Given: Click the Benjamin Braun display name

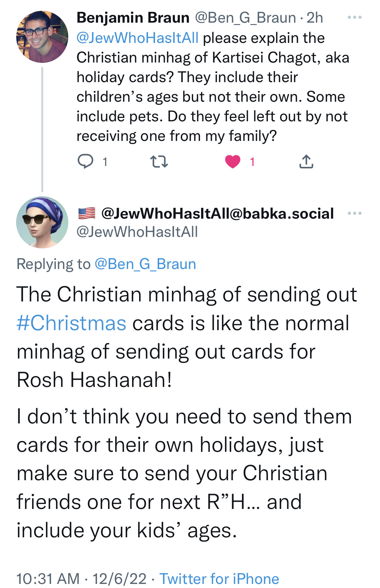Looking at the screenshot, I should (x=133, y=18).
